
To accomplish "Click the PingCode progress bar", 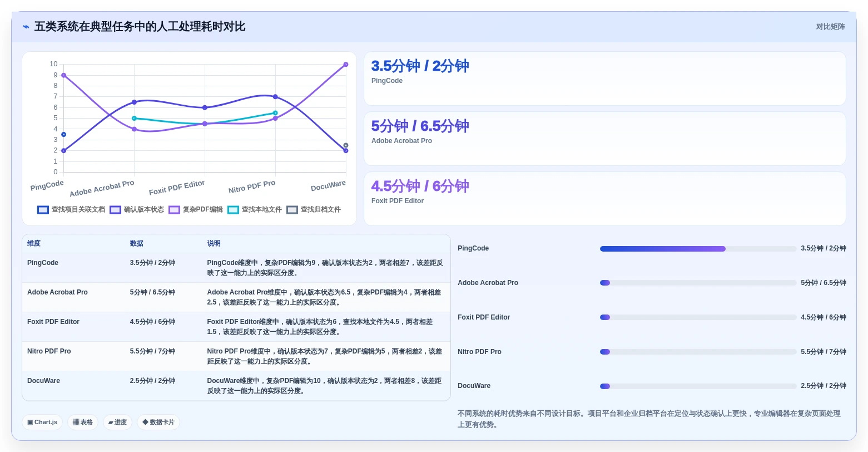I will (698, 249).
